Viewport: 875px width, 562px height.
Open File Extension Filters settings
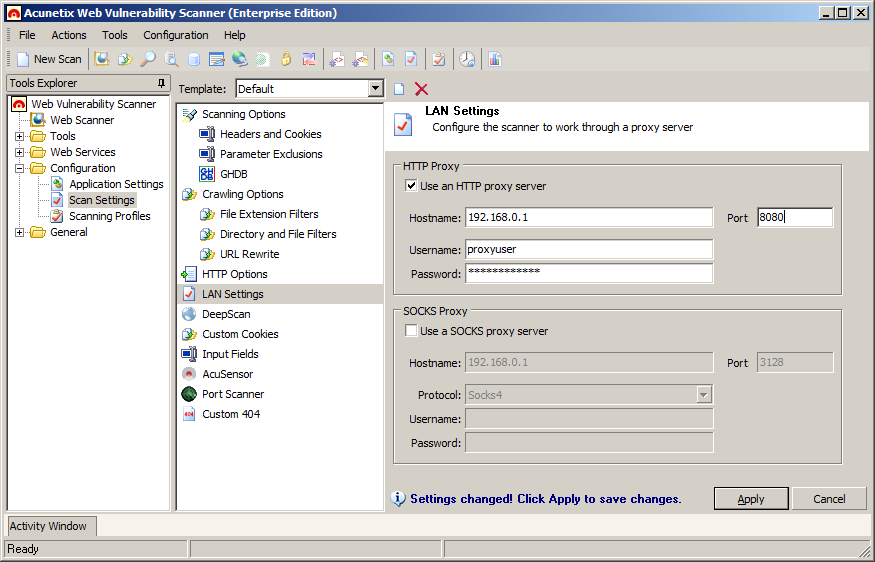268,214
